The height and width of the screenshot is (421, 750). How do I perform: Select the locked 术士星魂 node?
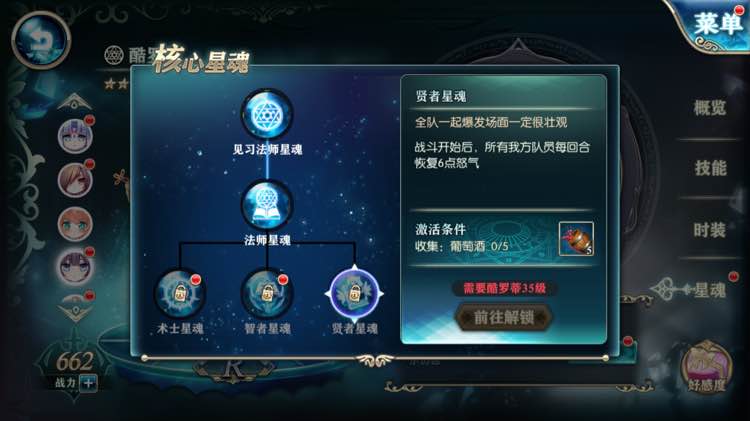click(x=179, y=293)
